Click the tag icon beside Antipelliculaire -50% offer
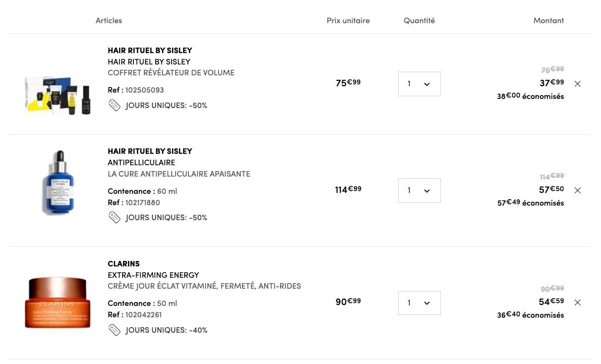The image size is (601, 364). [x=114, y=218]
